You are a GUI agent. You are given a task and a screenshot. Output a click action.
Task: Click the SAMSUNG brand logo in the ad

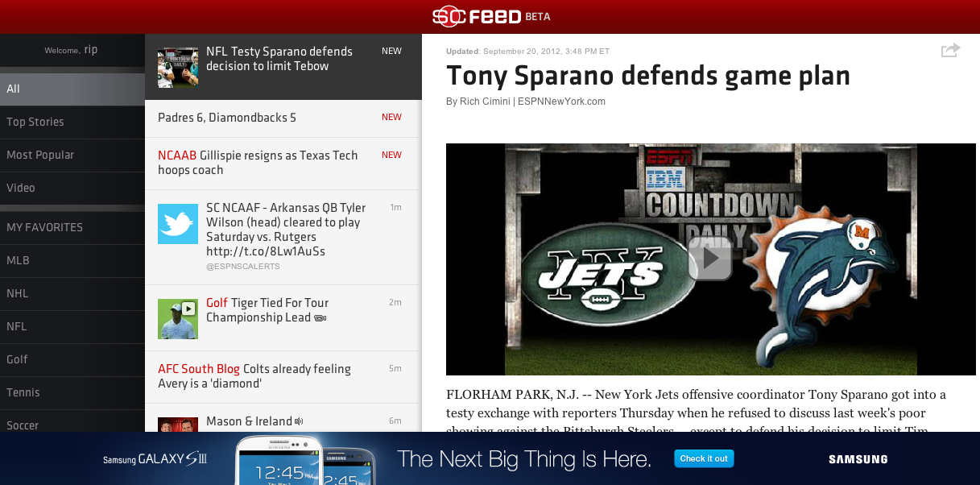click(858, 460)
